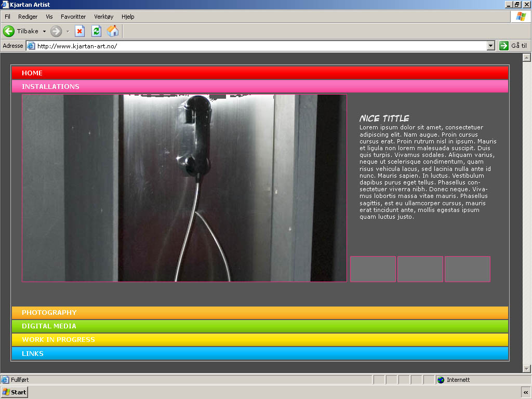Refresh the page with the green arrows icon

point(96,31)
